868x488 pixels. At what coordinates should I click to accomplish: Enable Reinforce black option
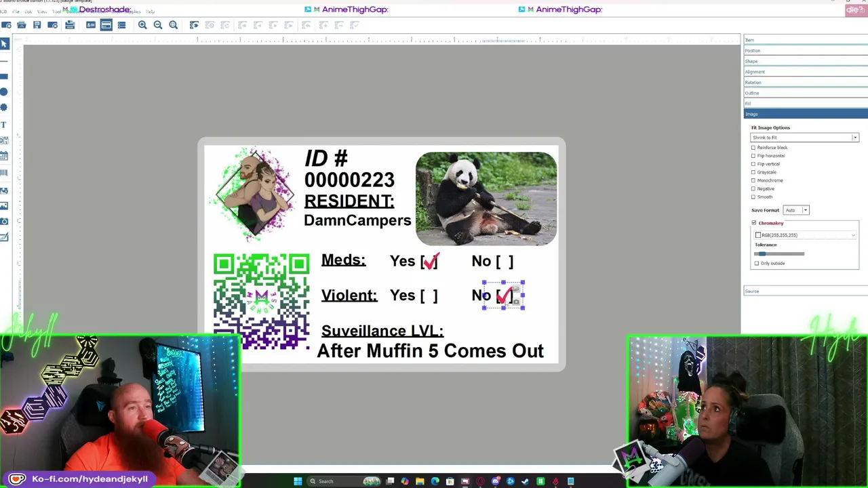pos(753,148)
